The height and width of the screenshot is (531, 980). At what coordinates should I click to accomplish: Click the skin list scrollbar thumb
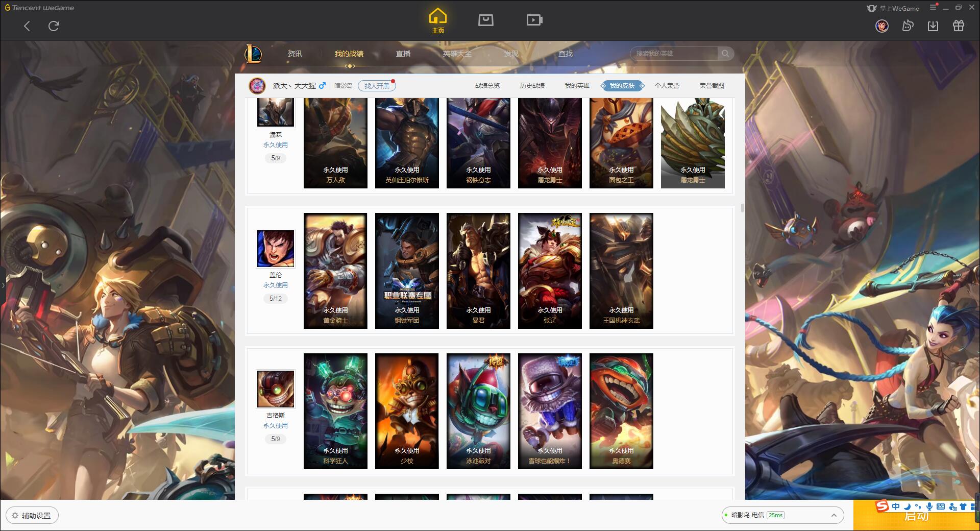(742, 208)
